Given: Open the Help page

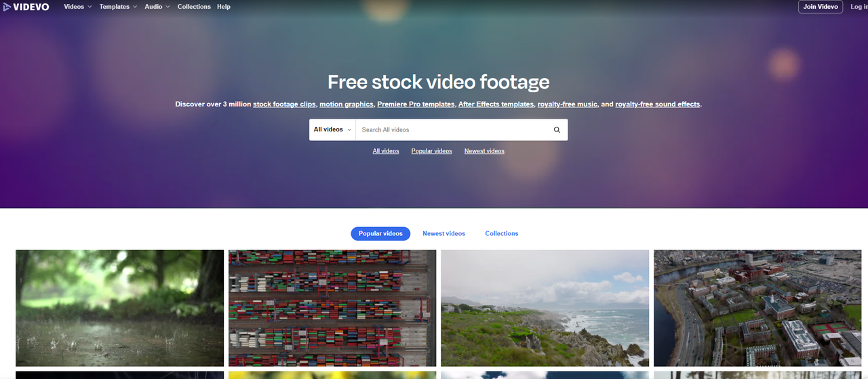Looking at the screenshot, I should point(224,7).
